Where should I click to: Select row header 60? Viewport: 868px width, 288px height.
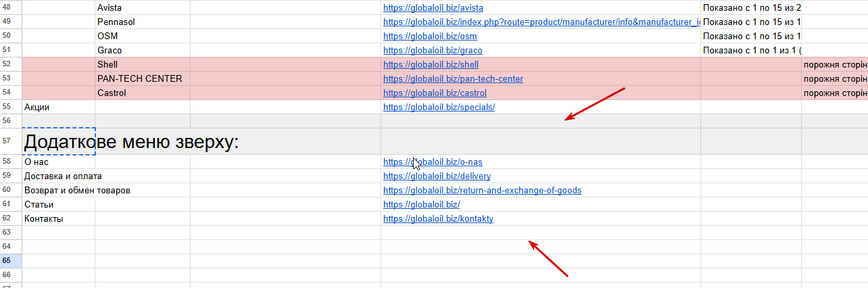(x=11, y=190)
